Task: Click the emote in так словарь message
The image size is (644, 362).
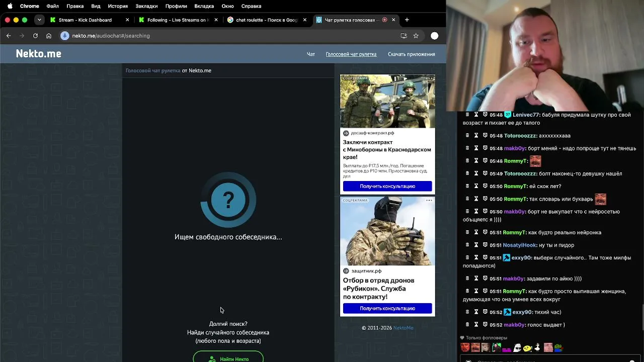Action: click(600, 199)
